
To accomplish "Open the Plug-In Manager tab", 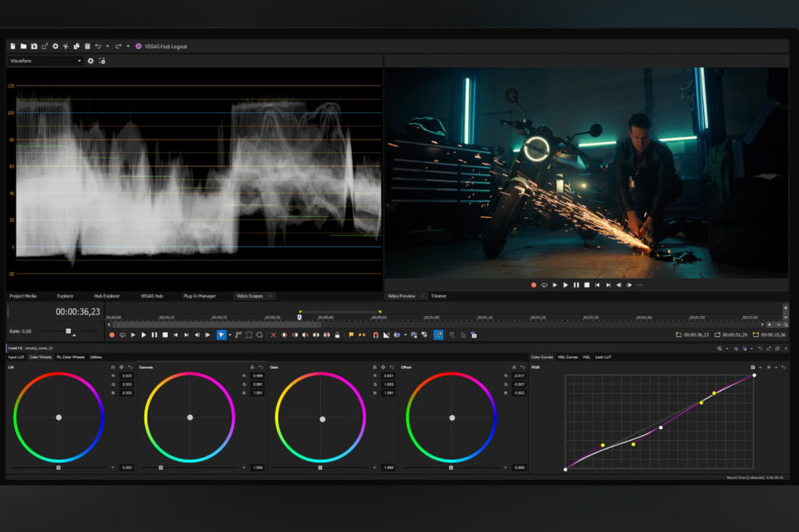I will point(200,296).
